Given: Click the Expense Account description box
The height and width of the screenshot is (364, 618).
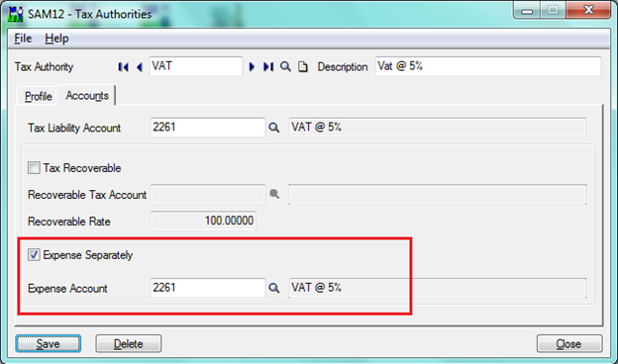Looking at the screenshot, I should point(438,288).
